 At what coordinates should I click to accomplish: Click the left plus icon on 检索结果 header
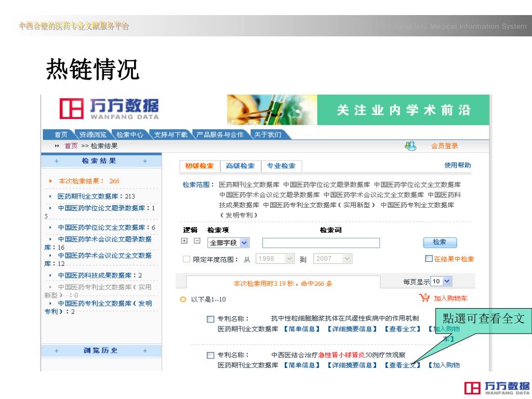pyautogui.click(x=57, y=161)
